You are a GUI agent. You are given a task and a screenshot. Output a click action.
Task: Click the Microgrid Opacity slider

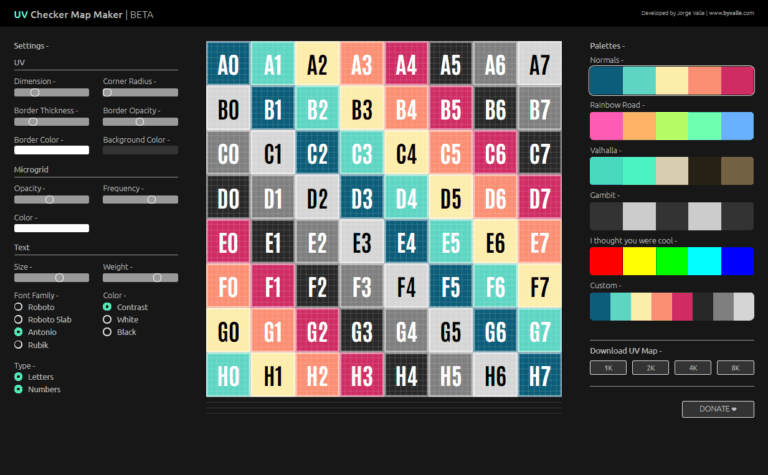(x=51, y=199)
